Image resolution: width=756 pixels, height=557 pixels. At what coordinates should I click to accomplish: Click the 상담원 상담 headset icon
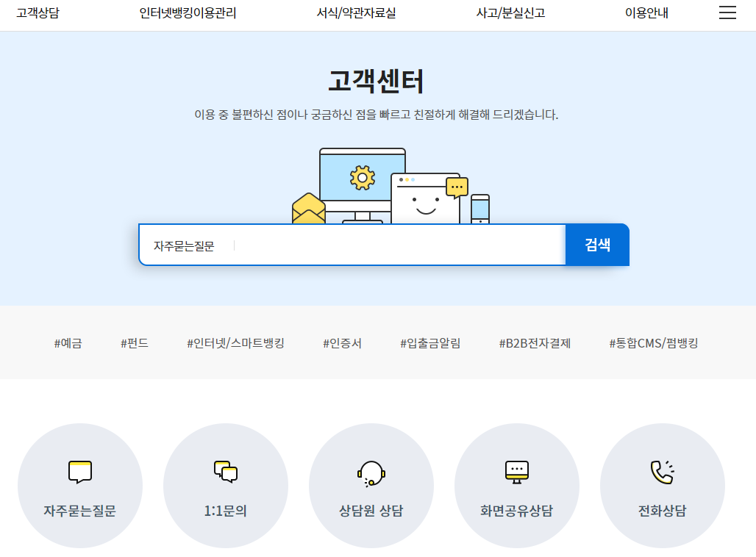[371, 470]
